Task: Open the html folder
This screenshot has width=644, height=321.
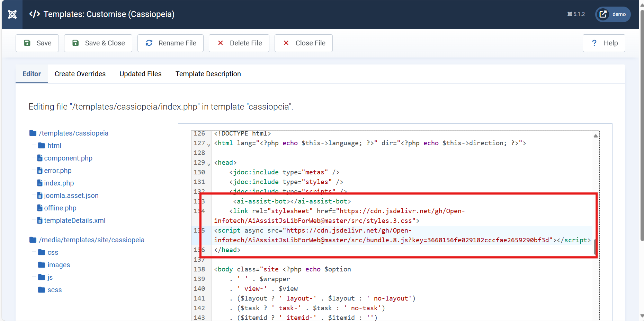Action: pyautogui.click(x=54, y=146)
